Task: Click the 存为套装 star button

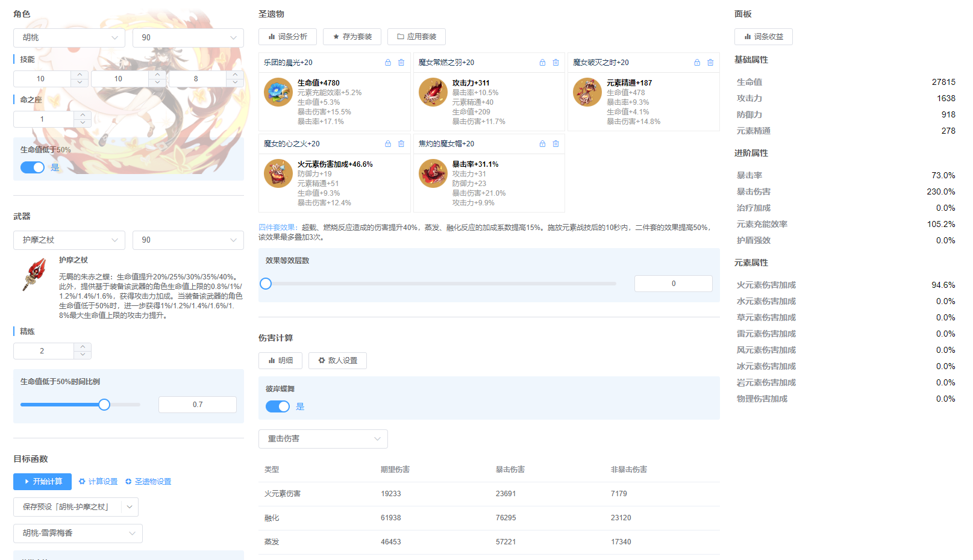Action: pos(352,36)
